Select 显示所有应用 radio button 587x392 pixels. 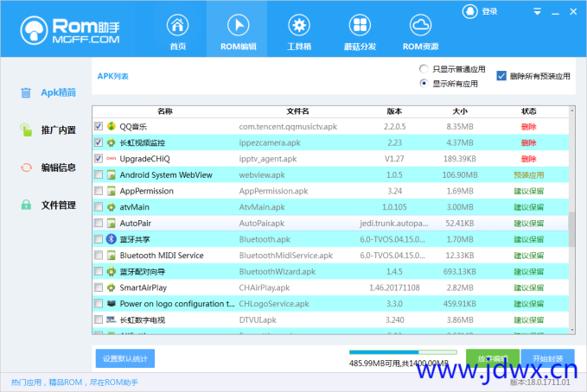tap(424, 83)
